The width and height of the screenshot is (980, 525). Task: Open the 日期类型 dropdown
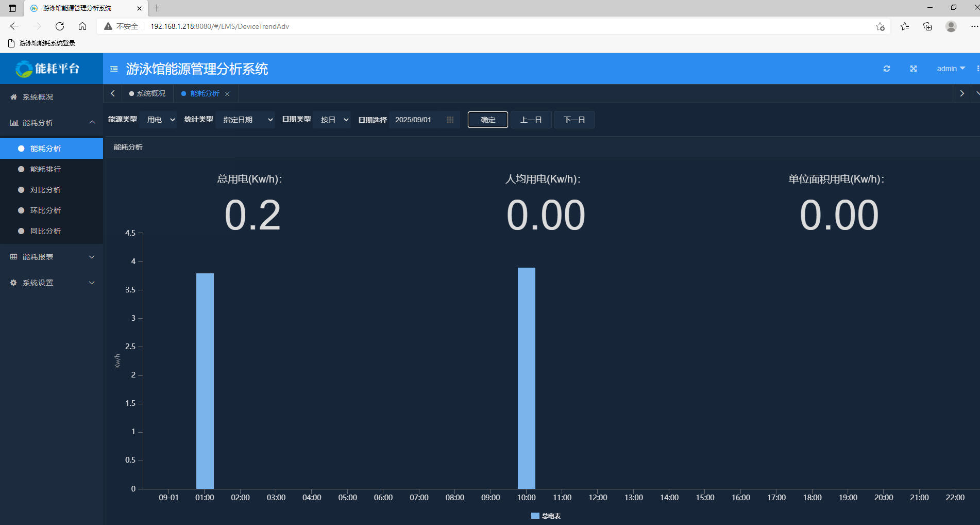(332, 120)
